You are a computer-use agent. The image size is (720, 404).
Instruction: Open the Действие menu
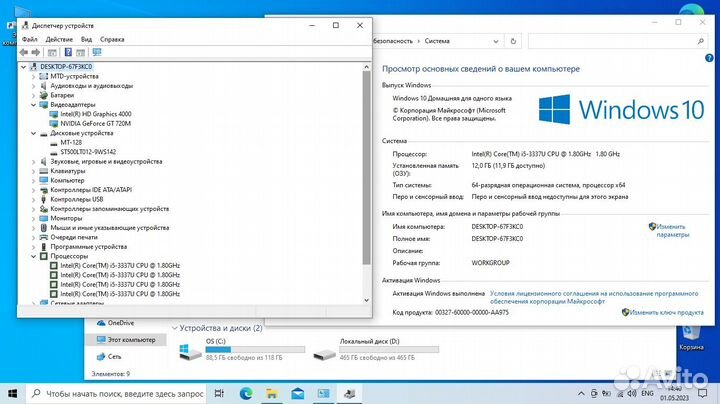(x=59, y=39)
